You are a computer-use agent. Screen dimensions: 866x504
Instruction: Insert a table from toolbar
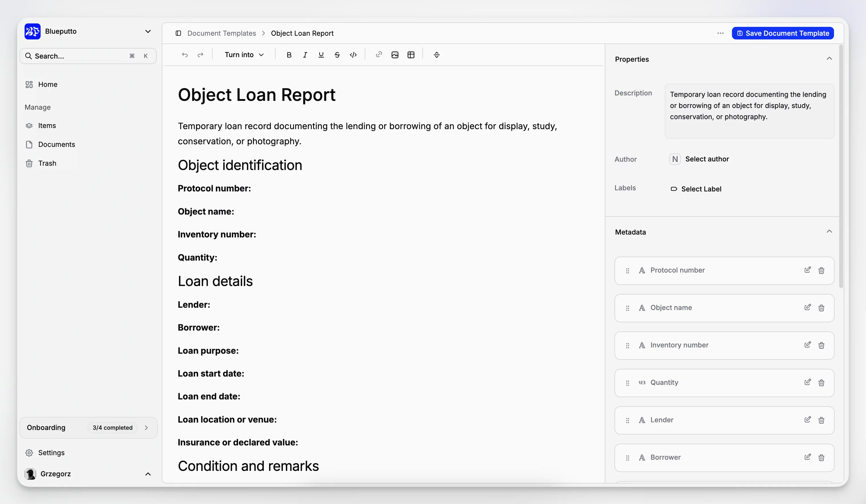click(x=411, y=55)
